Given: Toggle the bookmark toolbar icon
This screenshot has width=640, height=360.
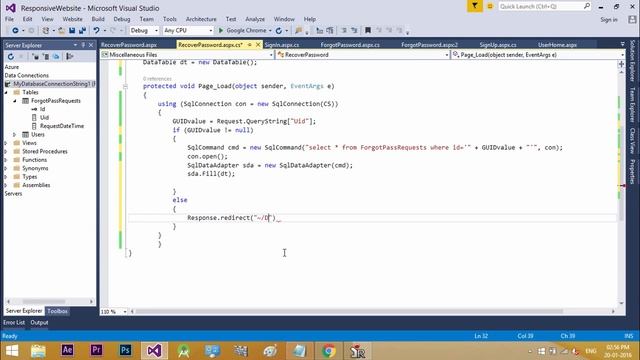Looking at the screenshot, I should (x=368, y=31).
